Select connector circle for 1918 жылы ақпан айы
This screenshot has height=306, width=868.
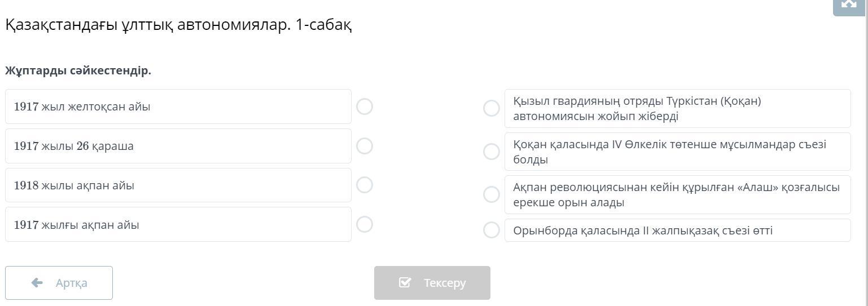(x=365, y=185)
